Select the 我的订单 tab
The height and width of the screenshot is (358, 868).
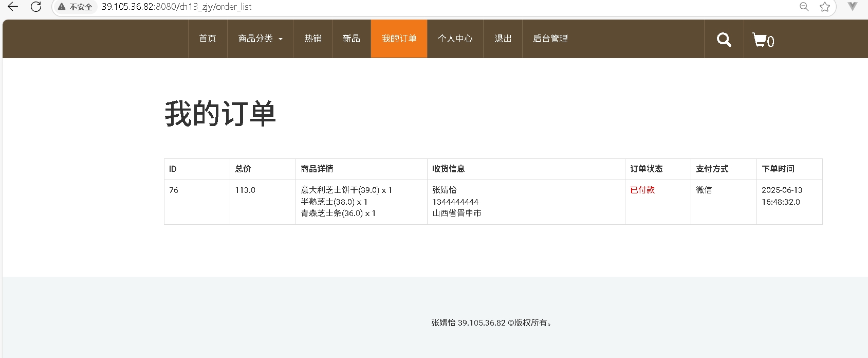coord(399,39)
